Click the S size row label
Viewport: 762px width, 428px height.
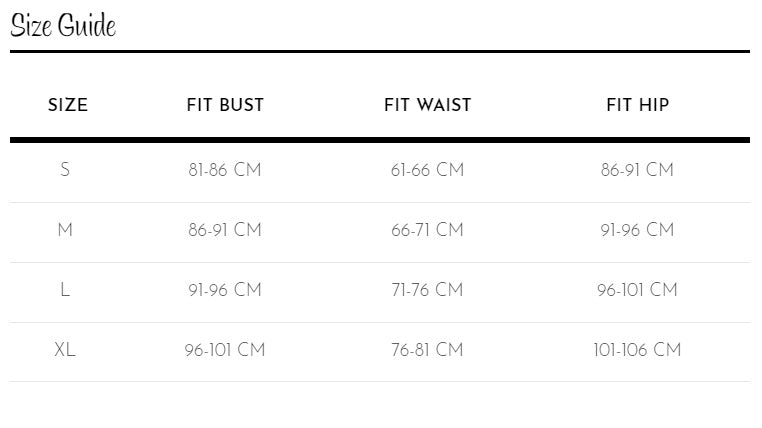(65, 171)
